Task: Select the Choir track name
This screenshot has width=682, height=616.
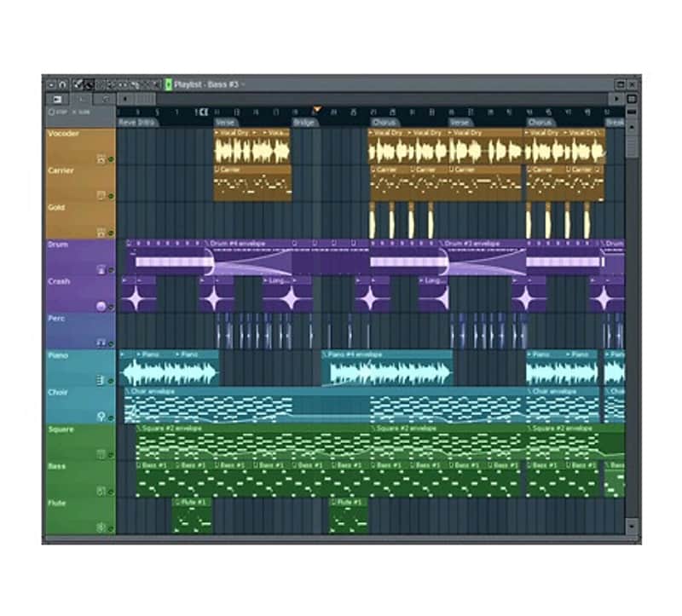Action: (57, 392)
